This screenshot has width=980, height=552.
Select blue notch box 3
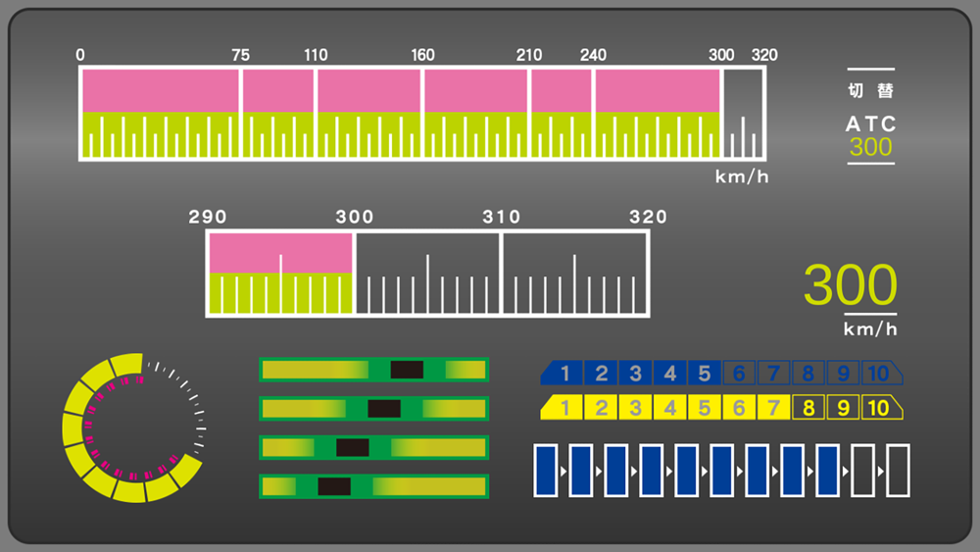tap(635, 374)
